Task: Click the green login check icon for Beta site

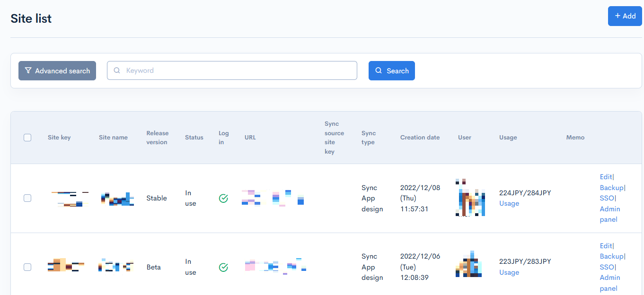Action: tap(223, 268)
